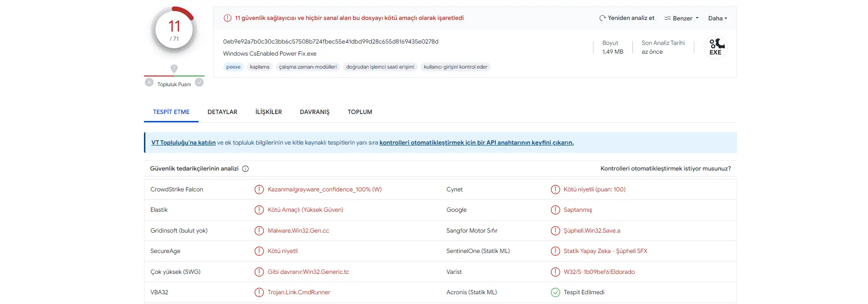Click the SentinelOne detection warning icon
The image size is (868, 304).
pos(556,251)
